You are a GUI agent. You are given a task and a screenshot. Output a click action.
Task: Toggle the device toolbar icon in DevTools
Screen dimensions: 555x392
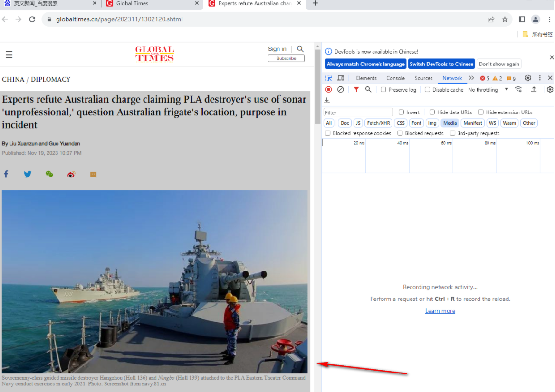tap(341, 78)
